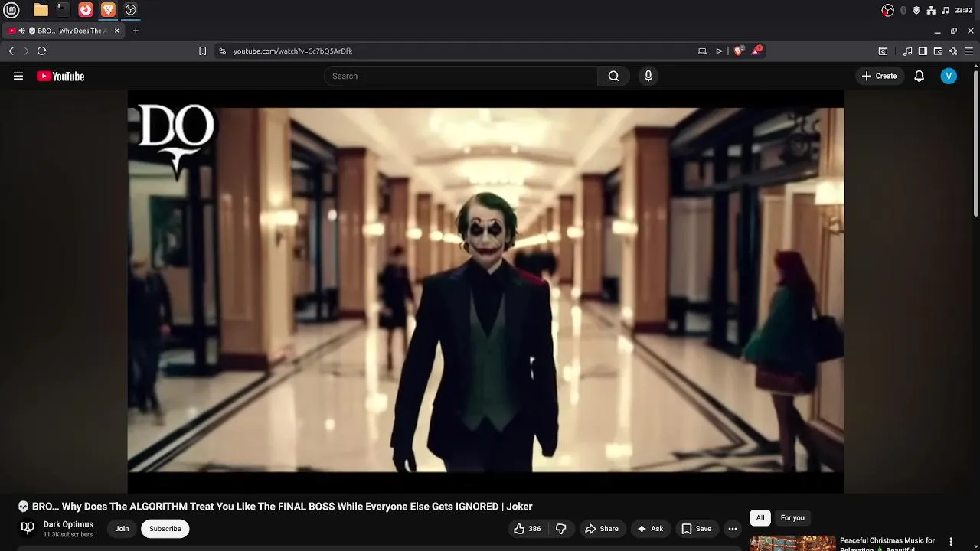This screenshot has height=551, width=980.
Task: Click 'Peaceful Christmas Music for' video title
Action: (x=887, y=540)
